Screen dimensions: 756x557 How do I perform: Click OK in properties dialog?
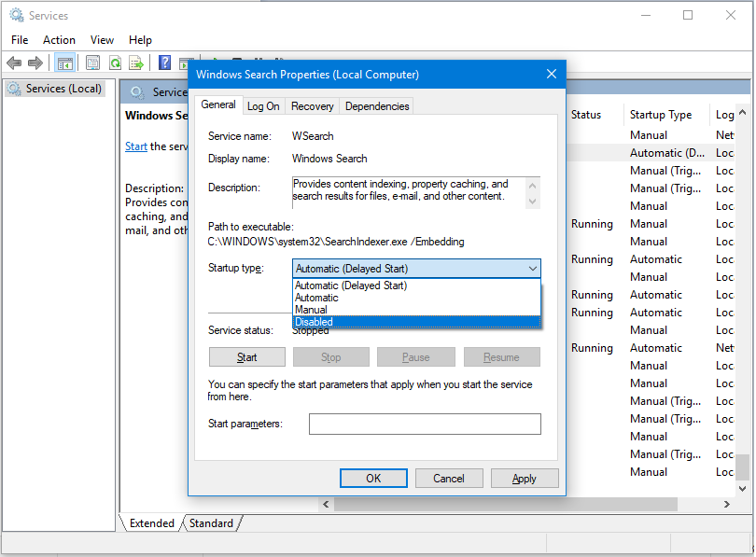click(x=373, y=478)
